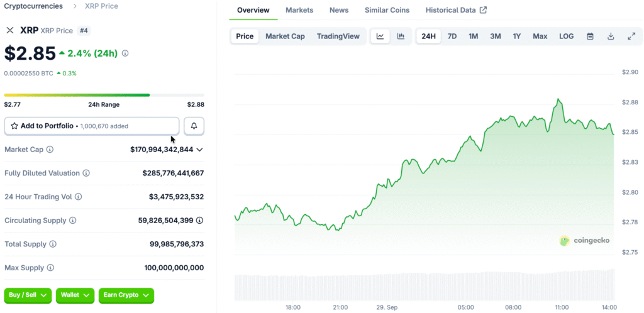Switch to candlestick chart icon
Screen dimensions: 644x313
pos(401,36)
